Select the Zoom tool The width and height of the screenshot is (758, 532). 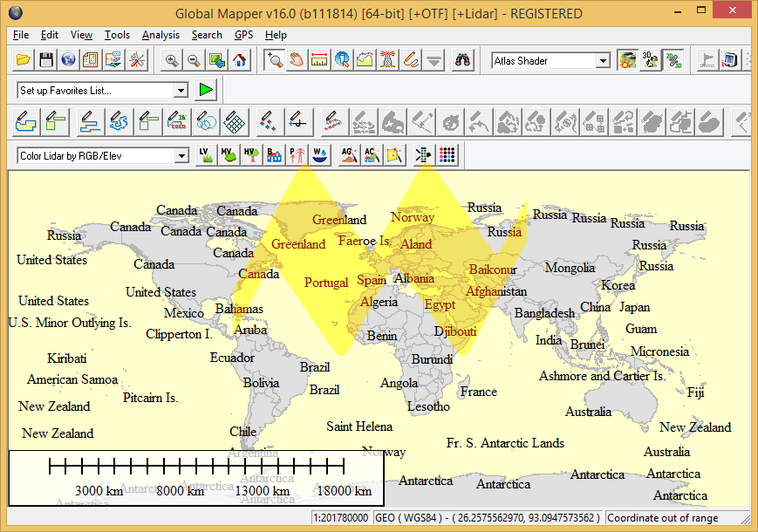pyautogui.click(x=275, y=60)
